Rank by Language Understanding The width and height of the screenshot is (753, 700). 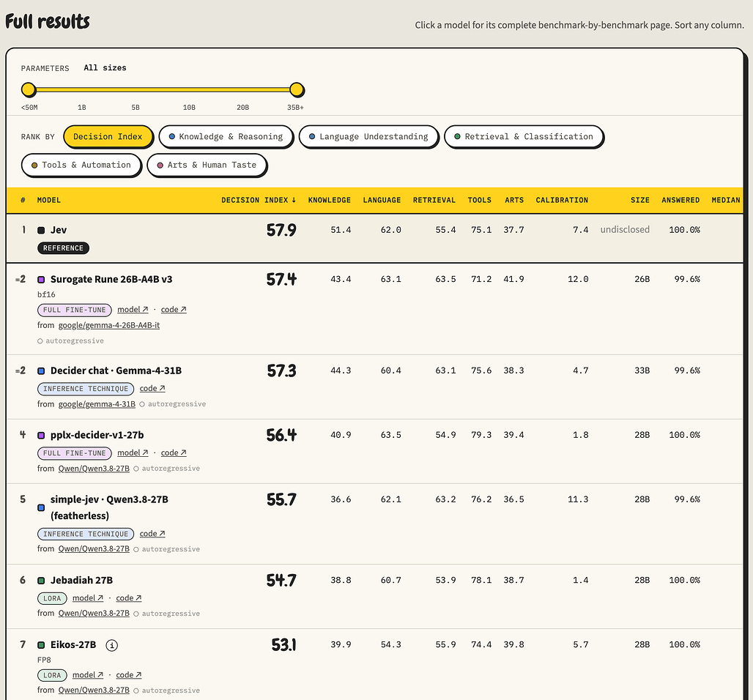click(369, 136)
